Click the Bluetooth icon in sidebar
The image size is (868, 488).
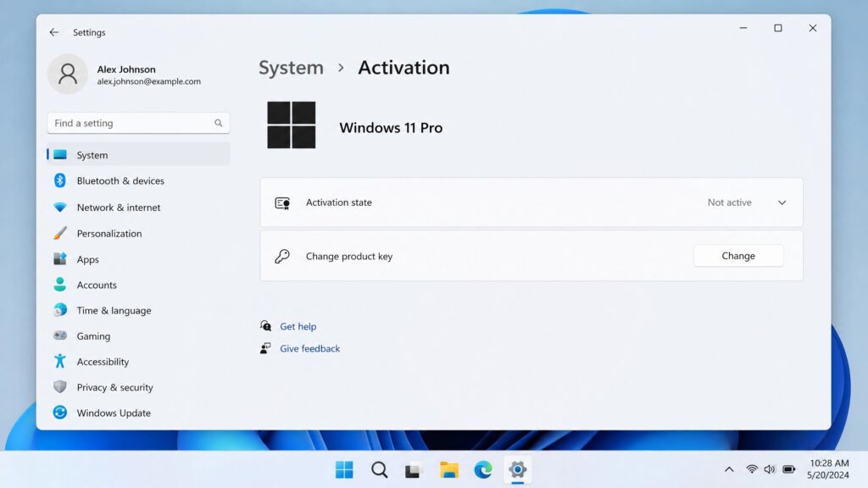[60, 180]
